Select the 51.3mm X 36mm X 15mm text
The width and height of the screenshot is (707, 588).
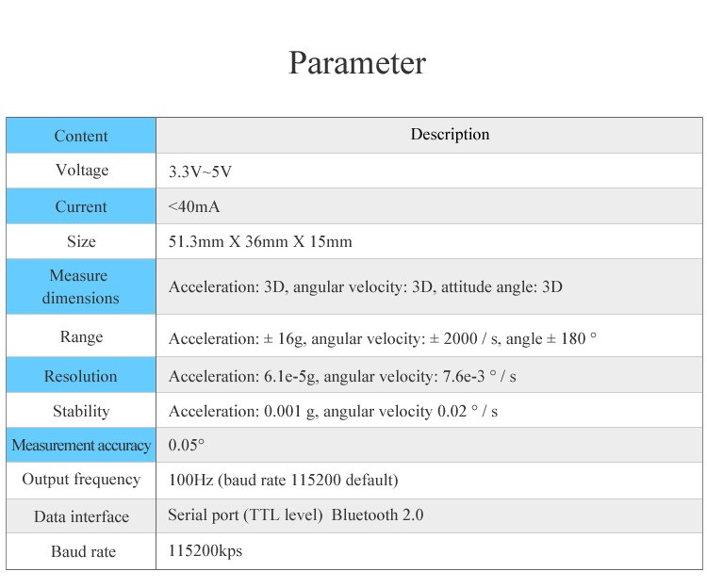click(x=260, y=241)
